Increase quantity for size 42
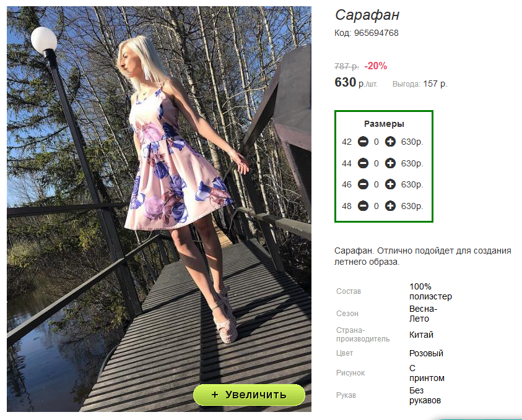Screen dimensions: 522x420 pos(390,142)
